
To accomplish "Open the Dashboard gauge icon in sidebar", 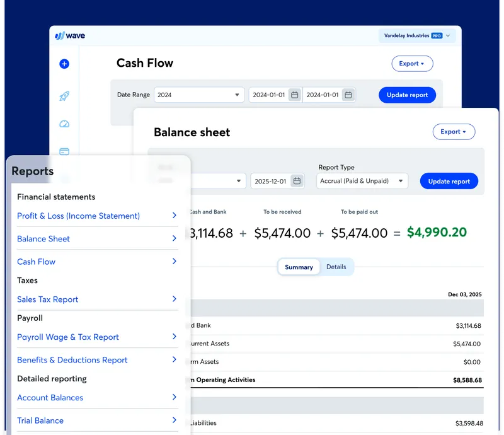I will [64, 124].
